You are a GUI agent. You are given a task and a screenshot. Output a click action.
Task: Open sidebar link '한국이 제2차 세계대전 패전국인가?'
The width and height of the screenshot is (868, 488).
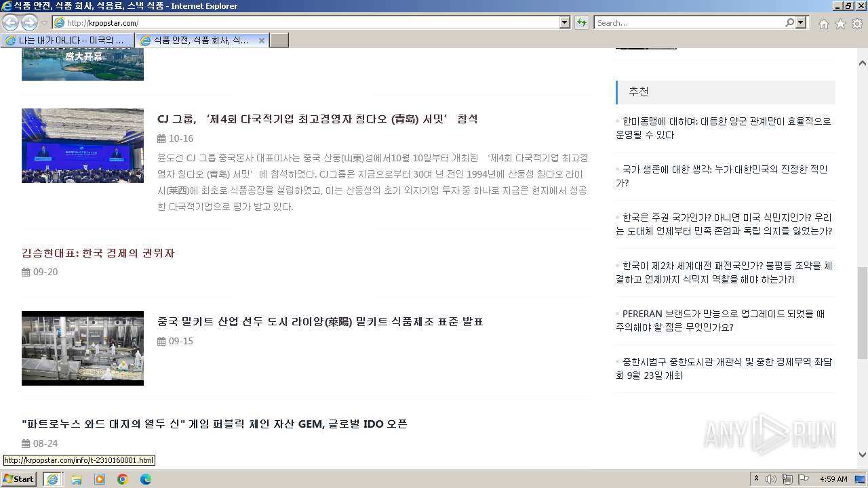coord(724,272)
